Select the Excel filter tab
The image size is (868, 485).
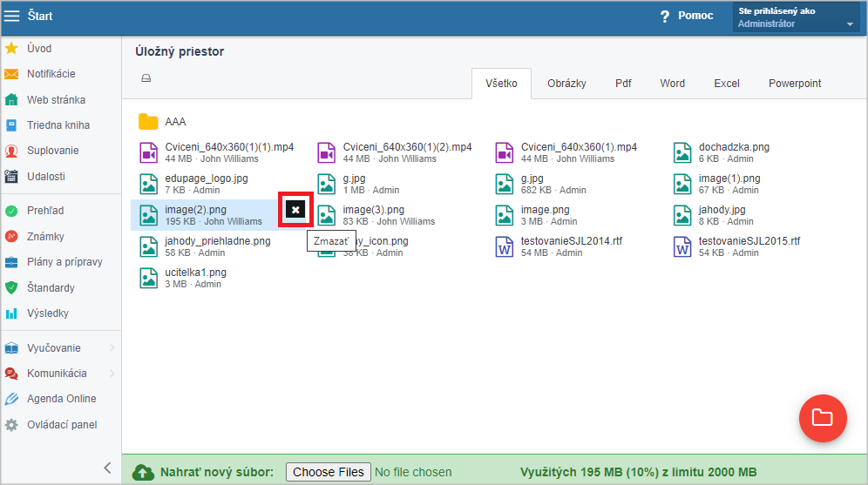pyautogui.click(x=726, y=84)
